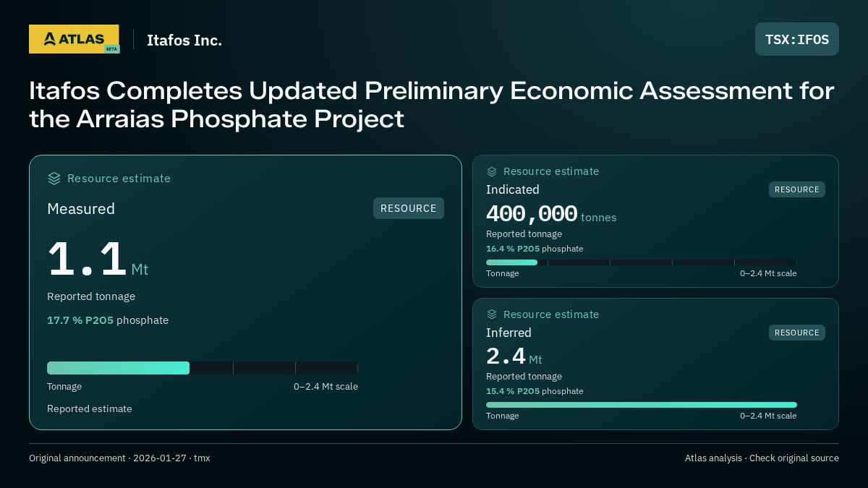Click the Reported estimate text
This screenshot has width=868, height=488.
tap(90, 408)
